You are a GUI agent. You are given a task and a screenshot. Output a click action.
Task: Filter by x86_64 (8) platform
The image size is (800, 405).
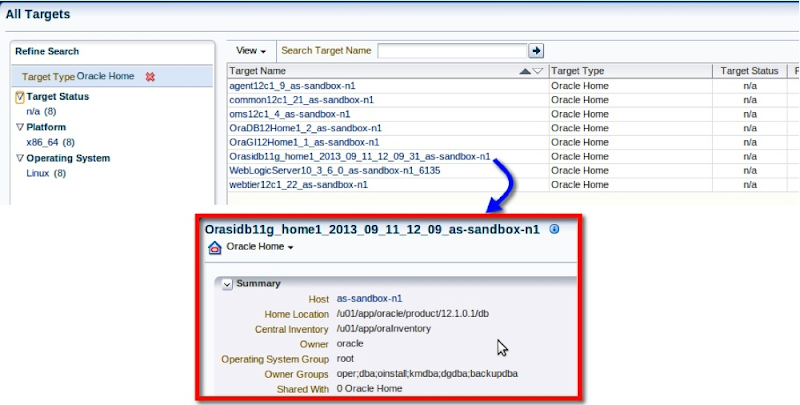51,142
